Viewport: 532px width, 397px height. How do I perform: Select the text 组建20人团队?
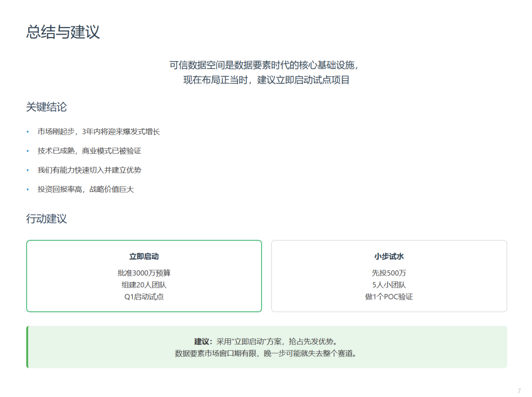144,285
